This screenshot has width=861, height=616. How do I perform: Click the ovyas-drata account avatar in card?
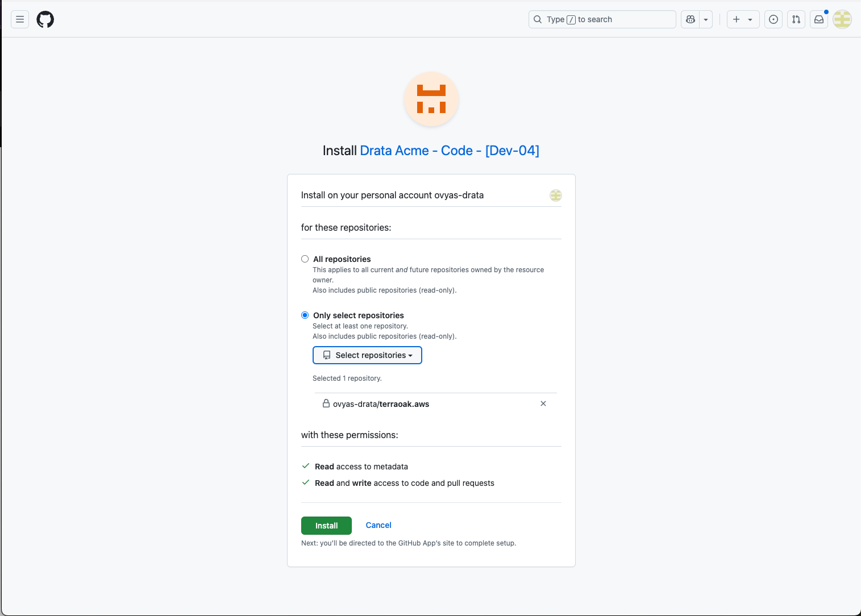(556, 195)
